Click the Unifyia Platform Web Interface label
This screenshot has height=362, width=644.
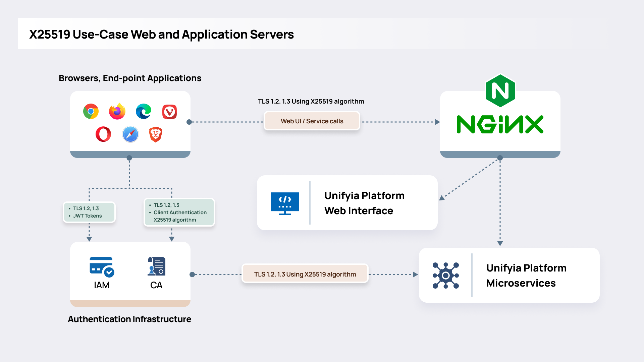(x=364, y=203)
